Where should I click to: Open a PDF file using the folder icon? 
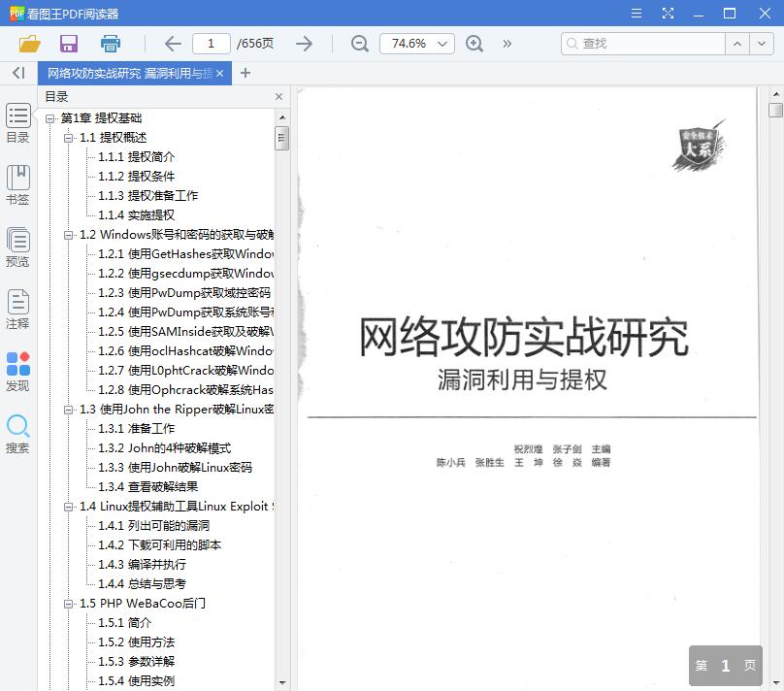29,44
